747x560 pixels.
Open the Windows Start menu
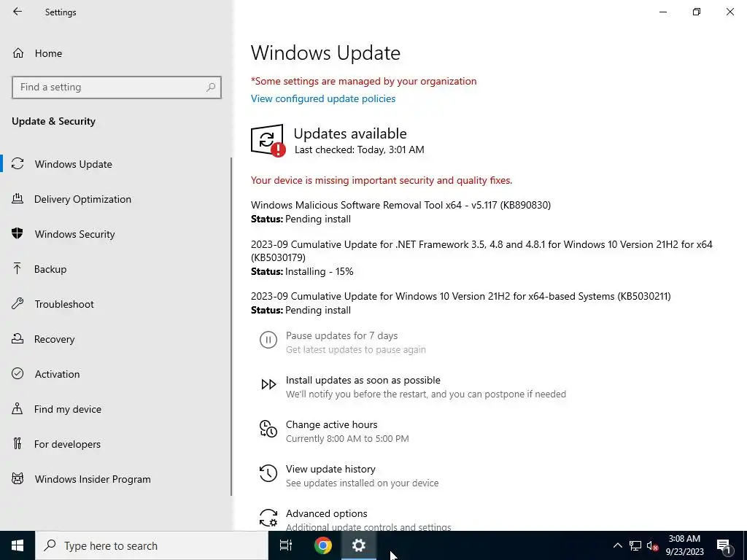(x=18, y=545)
